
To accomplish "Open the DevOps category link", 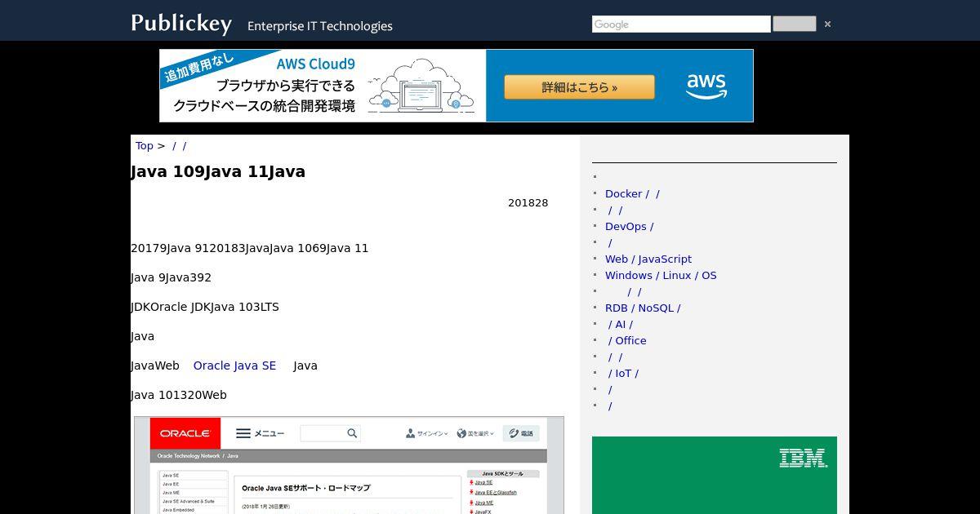I will [x=629, y=226].
